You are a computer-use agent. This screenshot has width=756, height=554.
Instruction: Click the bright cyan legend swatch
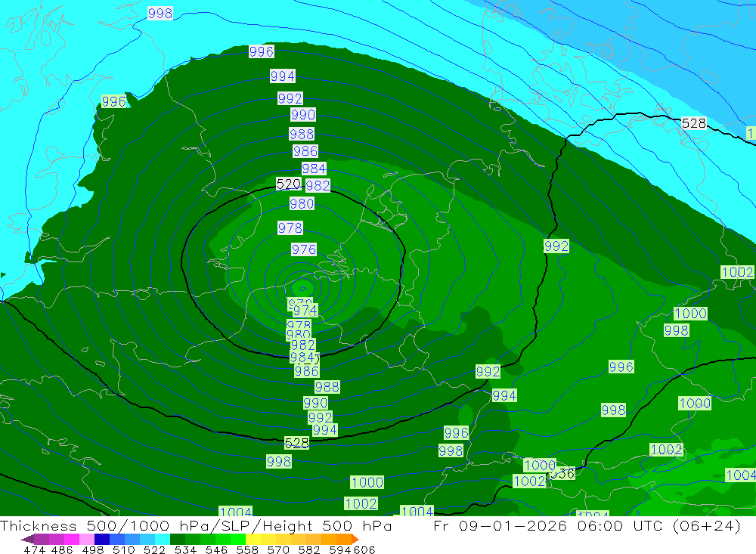(x=163, y=539)
